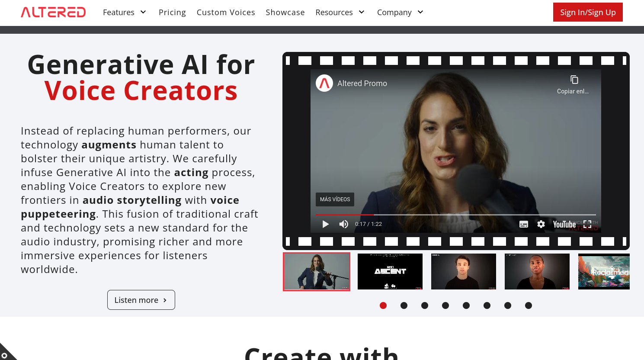Image resolution: width=644 pixels, height=360 pixels.
Task: Go to the Pricing page
Action: [172, 13]
